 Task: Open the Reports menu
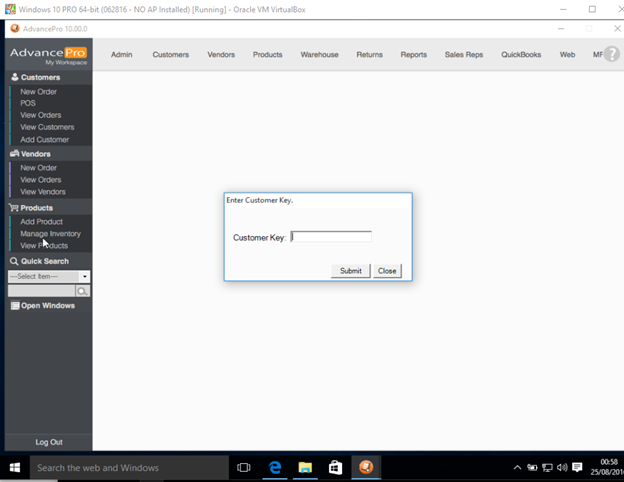(x=413, y=55)
